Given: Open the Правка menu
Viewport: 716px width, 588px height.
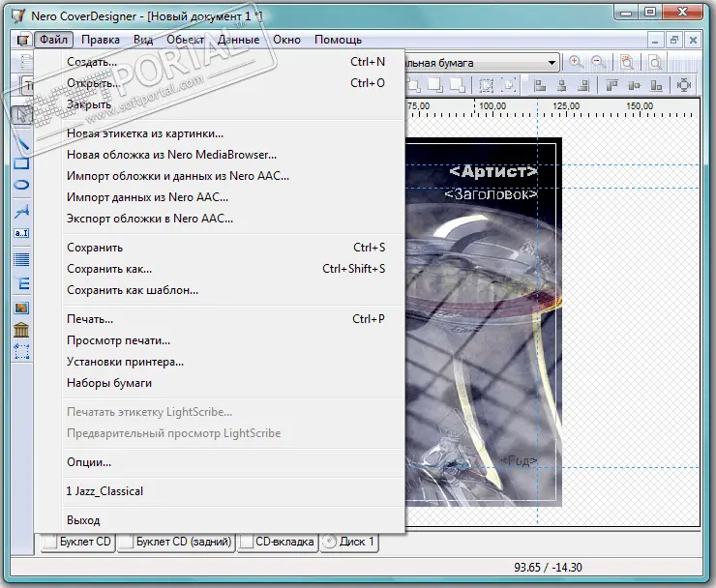Looking at the screenshot, I should [x=101, y=40].
